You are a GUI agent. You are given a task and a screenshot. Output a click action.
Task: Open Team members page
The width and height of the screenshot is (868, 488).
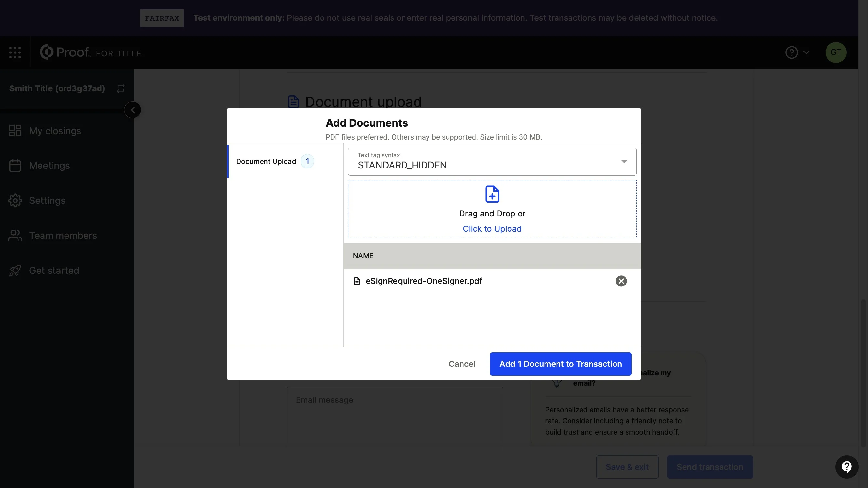coord(63,236)
